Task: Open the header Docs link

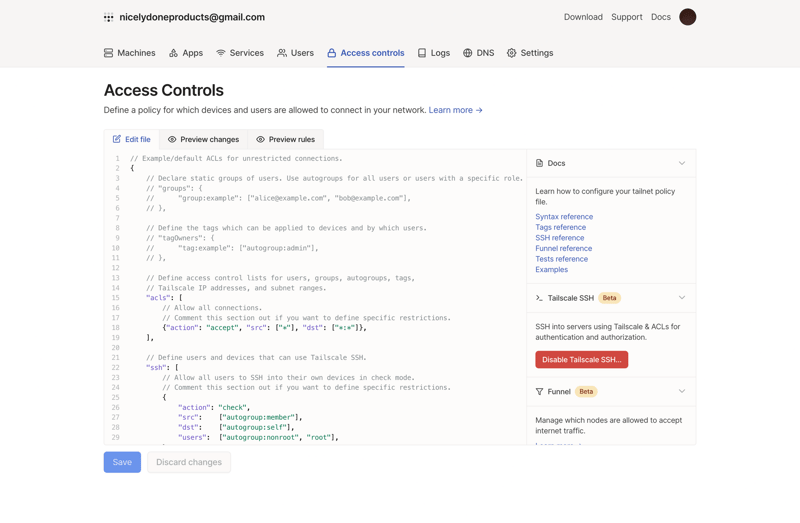Action: 661,17
